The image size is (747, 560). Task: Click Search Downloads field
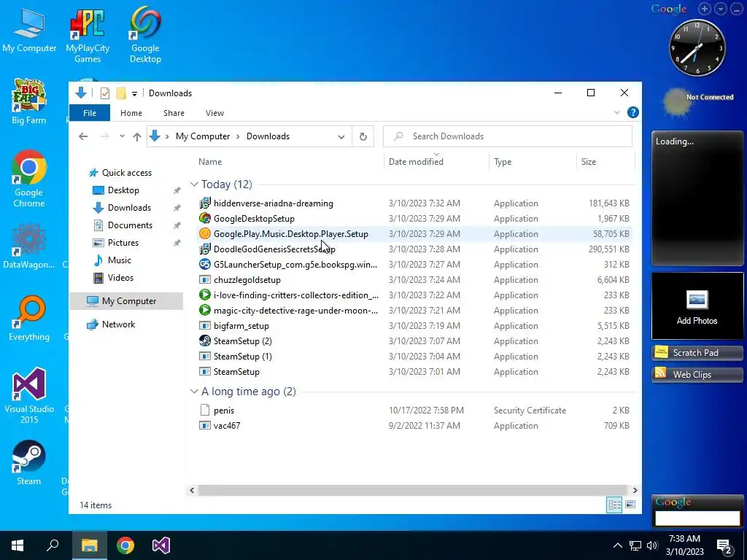[x=508, y=136]
